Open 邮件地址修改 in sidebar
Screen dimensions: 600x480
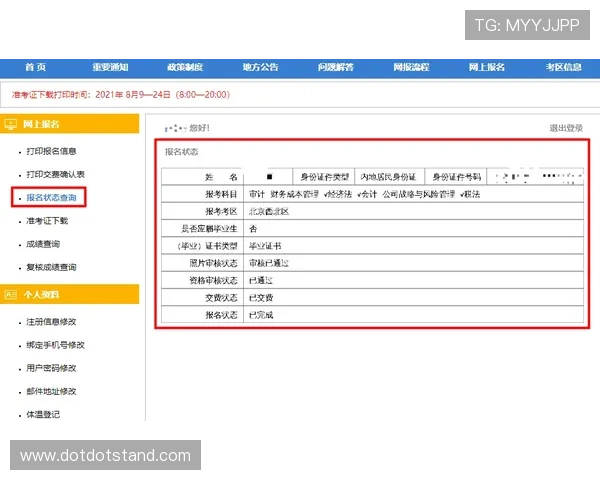pyautogui.click(x=51, y=392)
